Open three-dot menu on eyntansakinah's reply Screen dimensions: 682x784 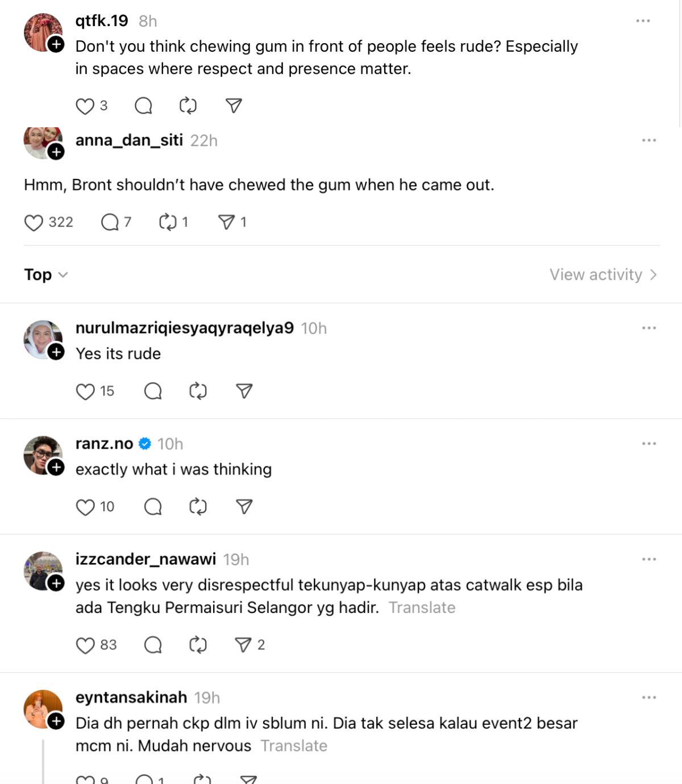[x=649, y=698]
